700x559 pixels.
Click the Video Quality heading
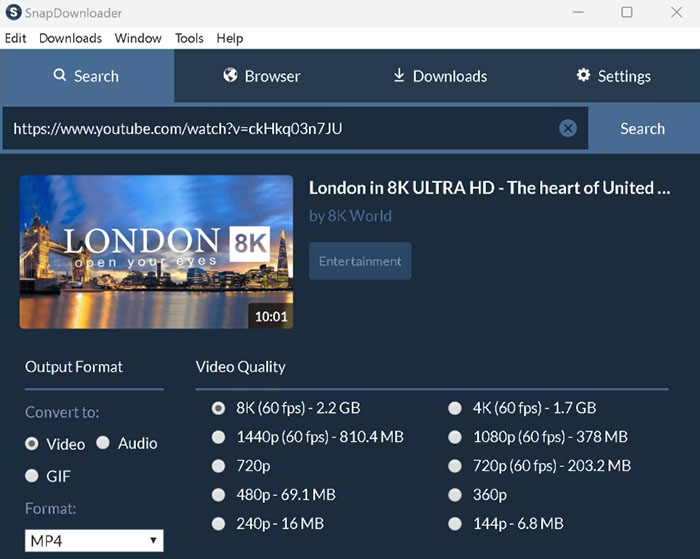[241, 367]
